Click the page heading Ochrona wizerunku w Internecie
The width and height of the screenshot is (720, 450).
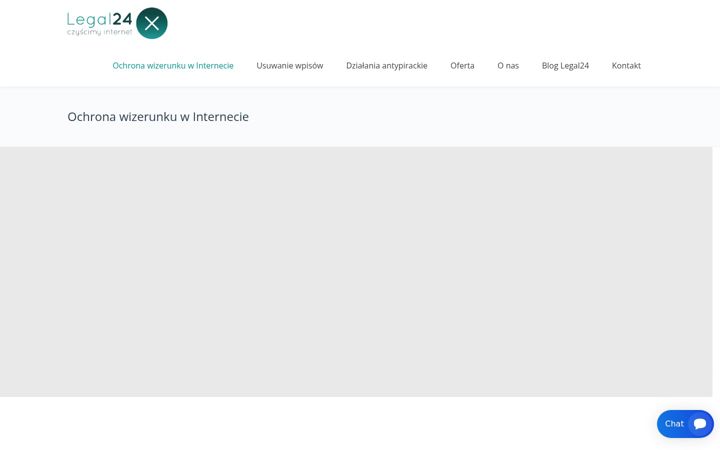point(158,117)
